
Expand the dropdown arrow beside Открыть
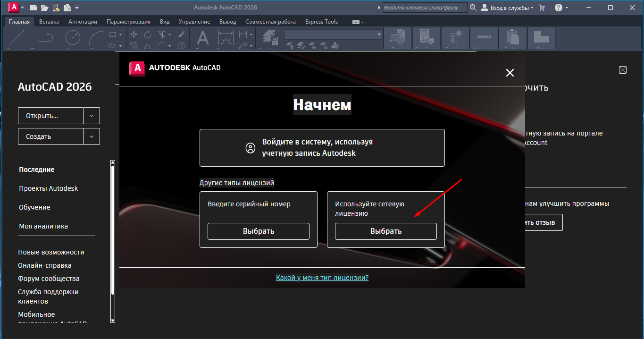click(x=92, y=116)
